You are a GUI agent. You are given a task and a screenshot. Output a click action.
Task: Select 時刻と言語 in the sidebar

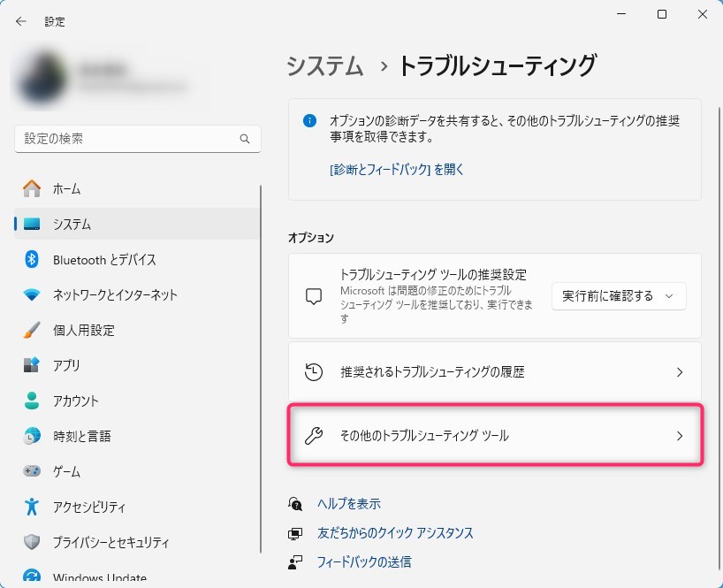[x=81, y=436]
